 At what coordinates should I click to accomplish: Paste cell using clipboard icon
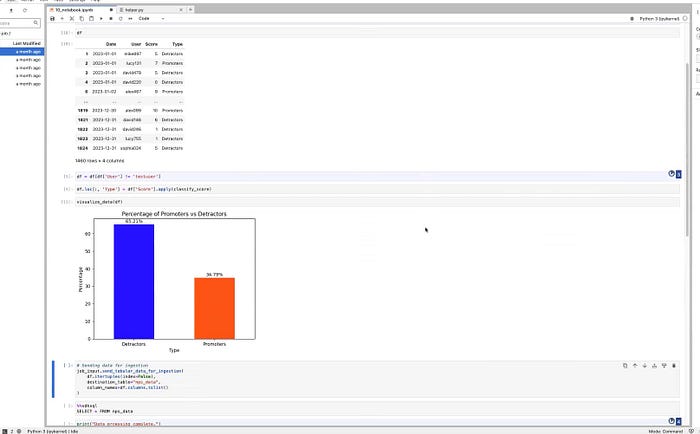[x=92, y=19]
